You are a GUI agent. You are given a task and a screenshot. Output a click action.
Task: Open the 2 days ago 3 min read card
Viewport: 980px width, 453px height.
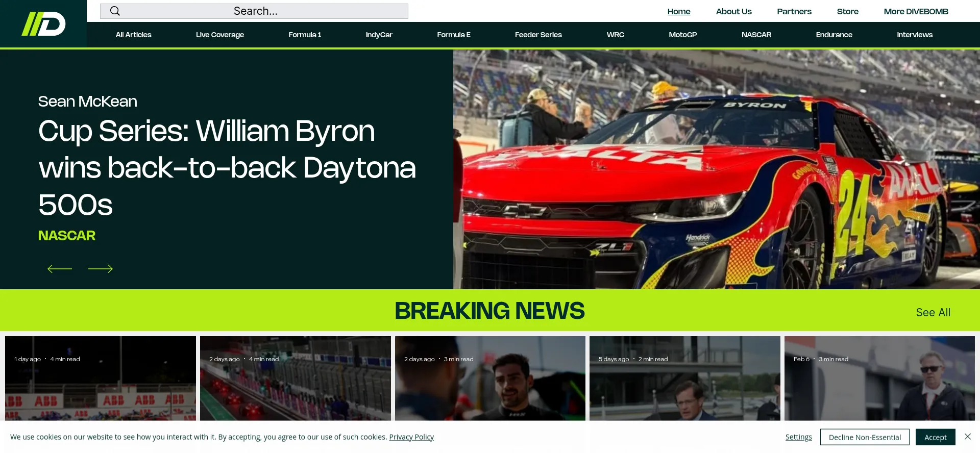[490, 378]
